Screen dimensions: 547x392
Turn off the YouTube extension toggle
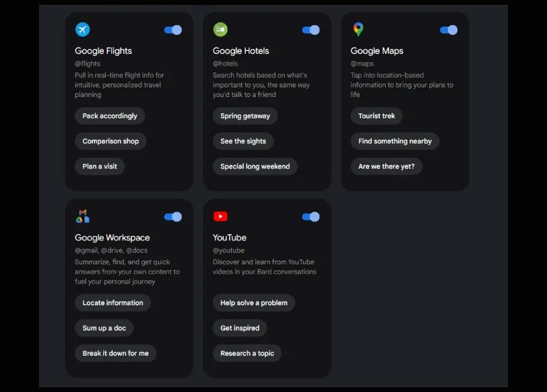(x=311, y=216)
